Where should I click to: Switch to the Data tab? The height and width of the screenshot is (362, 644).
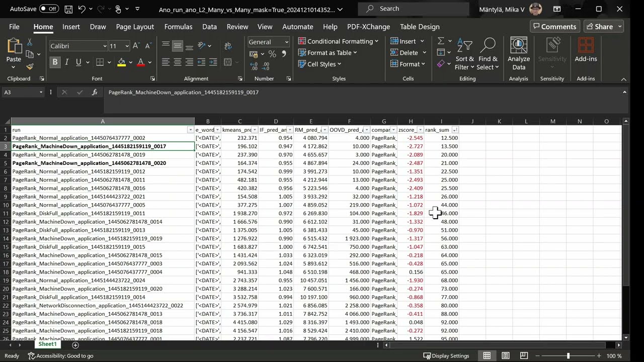209,27
